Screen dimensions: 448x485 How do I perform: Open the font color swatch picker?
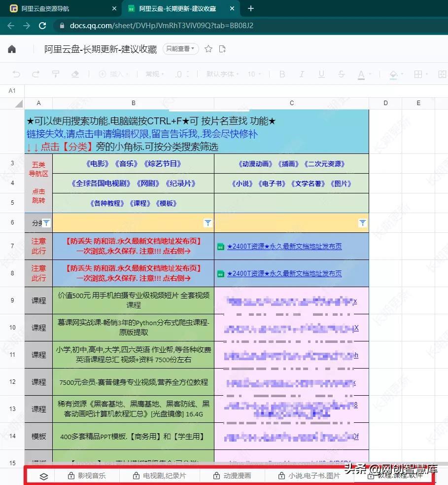click(361, 74)
